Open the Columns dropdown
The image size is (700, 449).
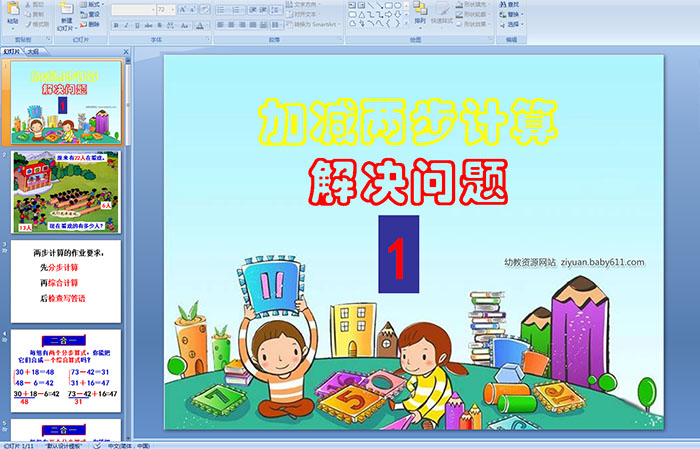point(276,25)
